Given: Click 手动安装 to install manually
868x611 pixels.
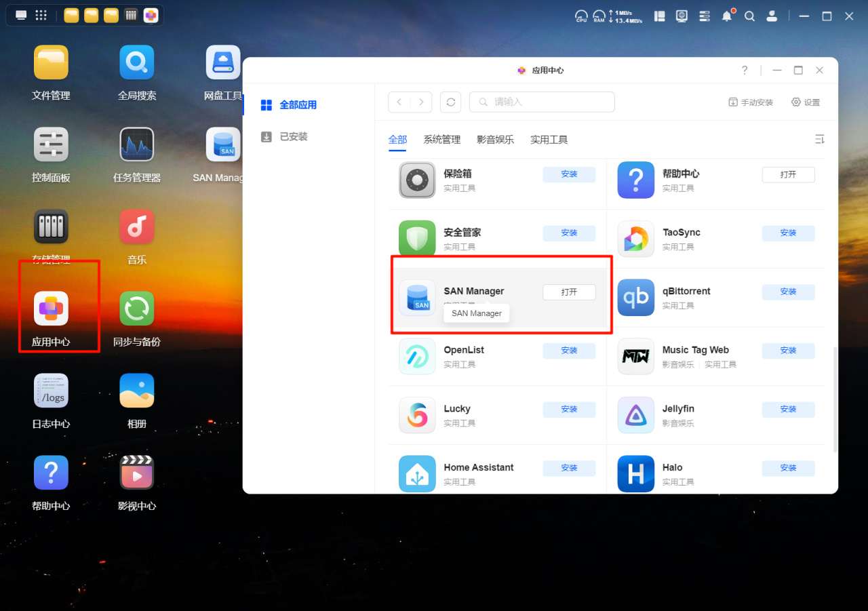Looking at the screenshot, I should [x=751, y=102].
